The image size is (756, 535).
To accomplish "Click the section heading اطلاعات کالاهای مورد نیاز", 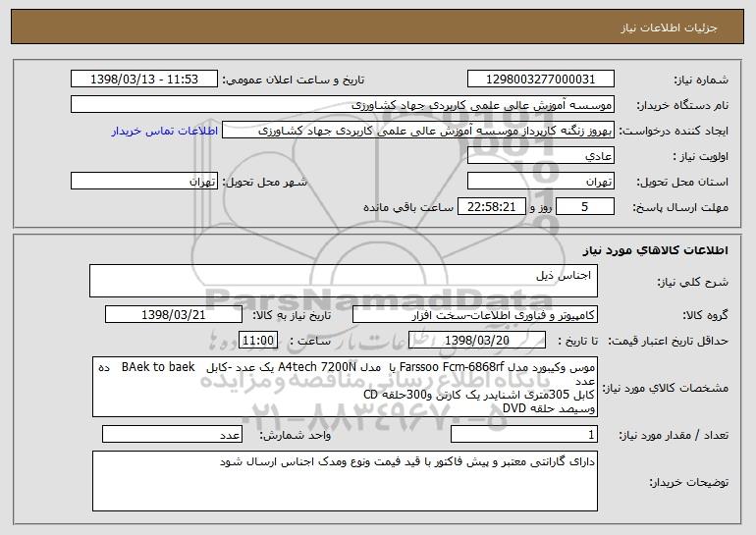I will tap(655, 250).
